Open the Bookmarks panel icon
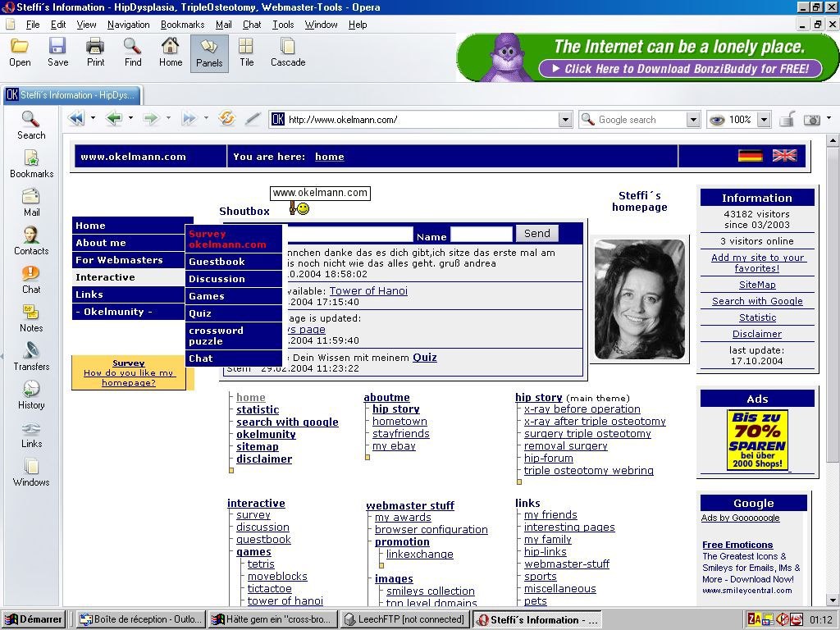 tap(31, 164)
